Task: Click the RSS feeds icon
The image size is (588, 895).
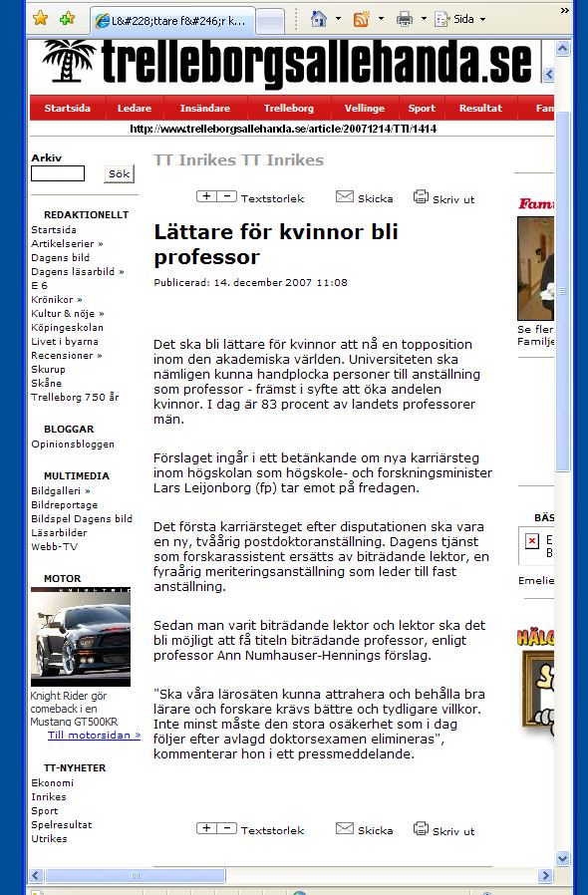Action: (x=362, y=19)
